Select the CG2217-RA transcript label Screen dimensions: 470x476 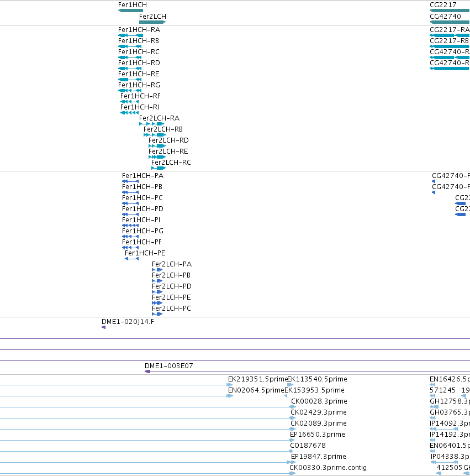pyautogui.click(x=450, y=30)
